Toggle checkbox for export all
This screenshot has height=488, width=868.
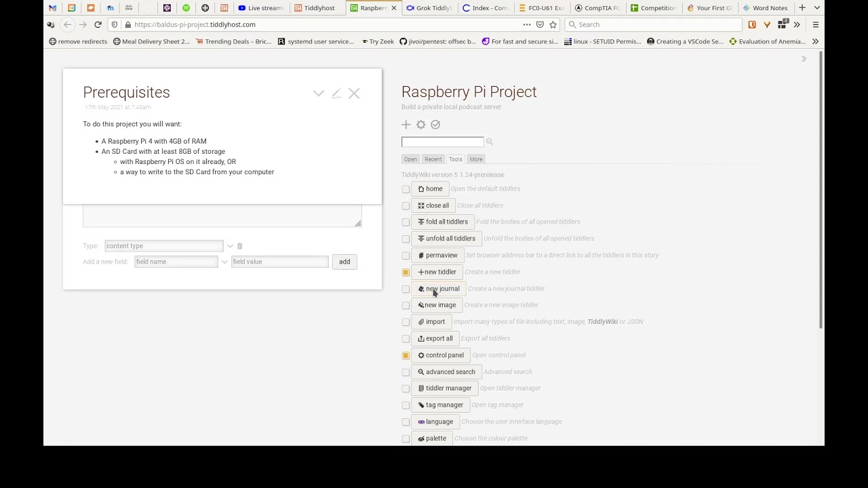[x=406, y=338]
